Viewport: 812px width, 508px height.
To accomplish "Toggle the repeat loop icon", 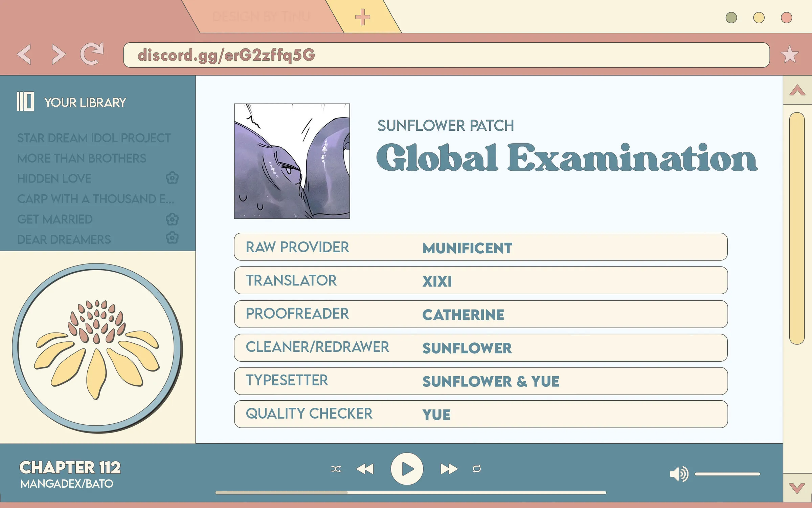I will click(x=477, y=469).
